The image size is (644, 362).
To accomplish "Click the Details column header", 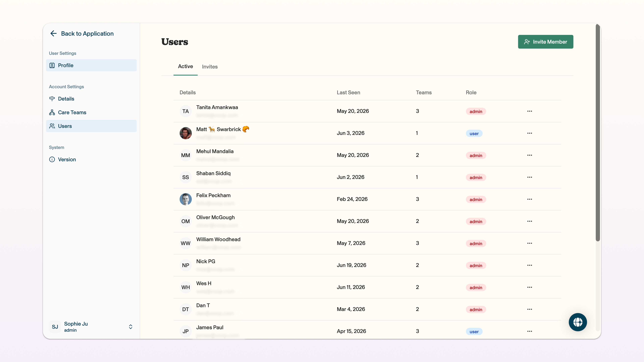I will click(x=187, y=93).
